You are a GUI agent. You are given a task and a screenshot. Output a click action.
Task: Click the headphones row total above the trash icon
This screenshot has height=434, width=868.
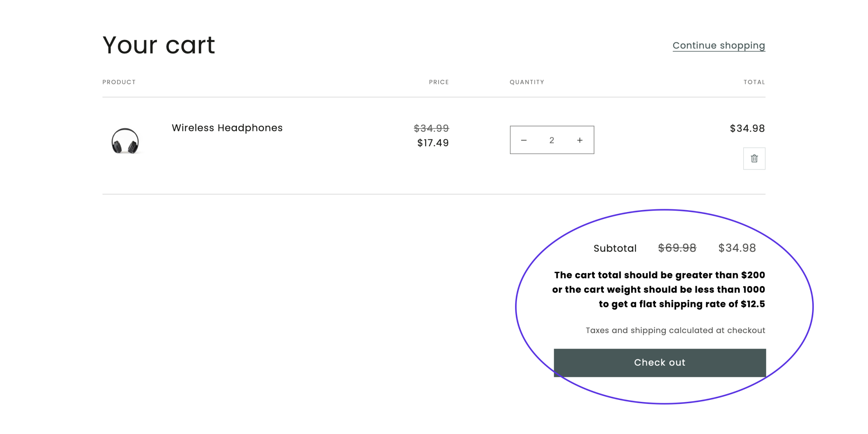pyautogui.click(x=747, y=128)
